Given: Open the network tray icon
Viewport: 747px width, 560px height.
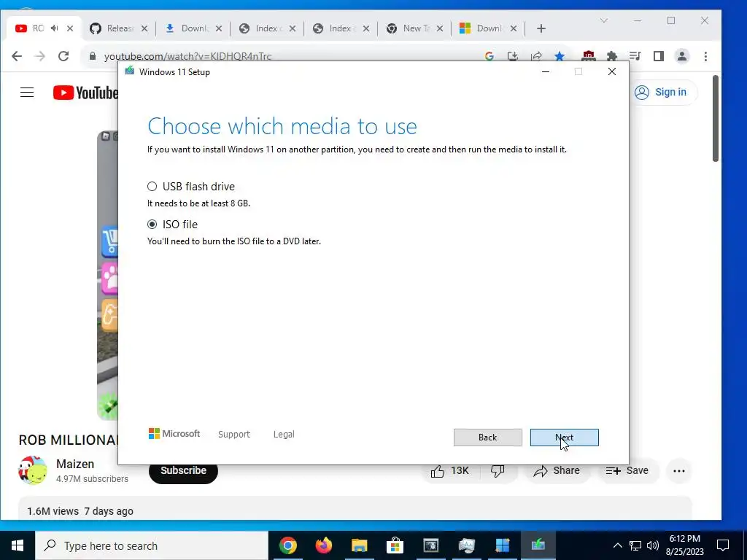Looking at the screenshot, I should coord(635,545).
